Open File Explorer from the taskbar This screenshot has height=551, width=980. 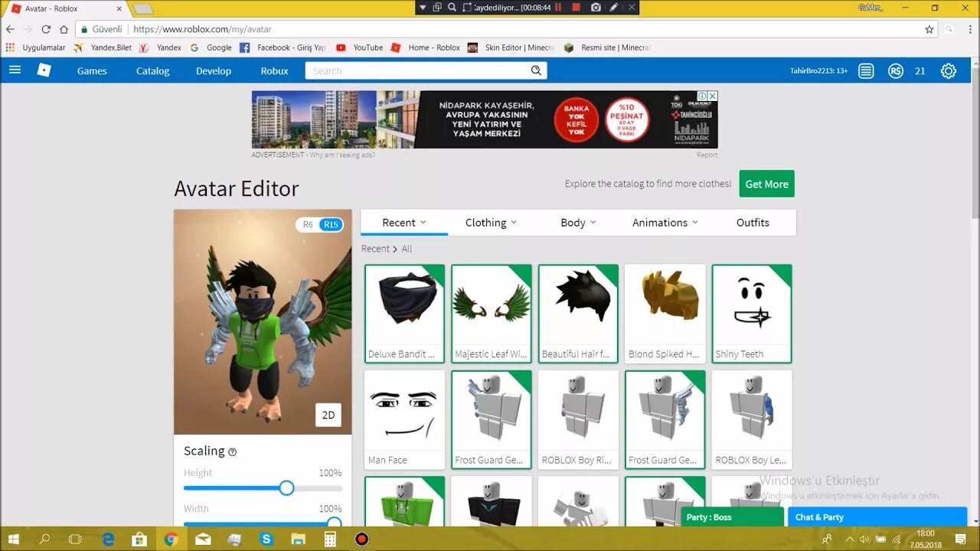tap(299, 539)
